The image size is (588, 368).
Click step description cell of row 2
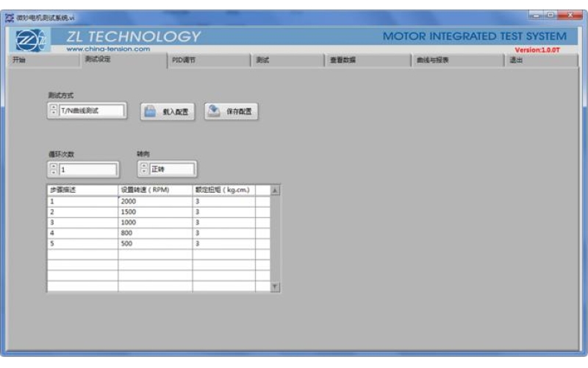(82, 212)
